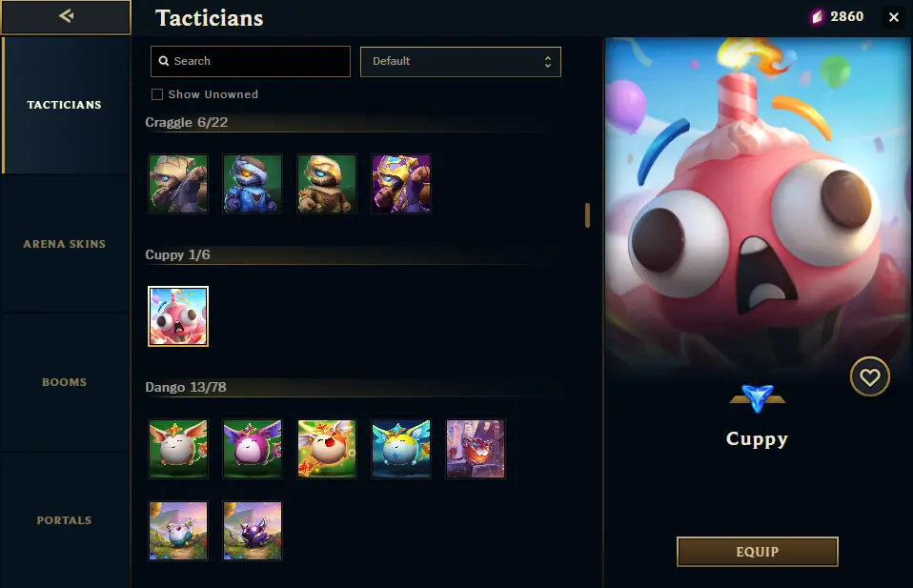
Task: Pick the Cuppy birthday tactician icon
Action: coord(178,316)
